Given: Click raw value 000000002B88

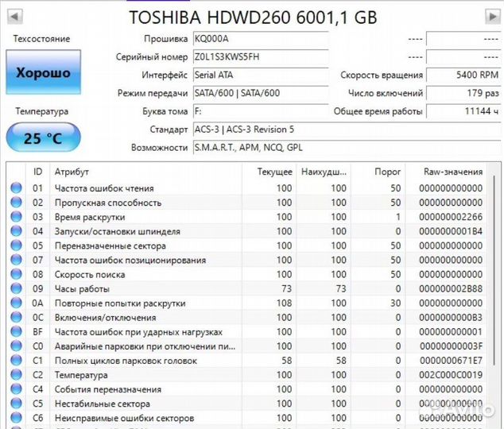Looking at the screenshot, I should coord(451,288).
